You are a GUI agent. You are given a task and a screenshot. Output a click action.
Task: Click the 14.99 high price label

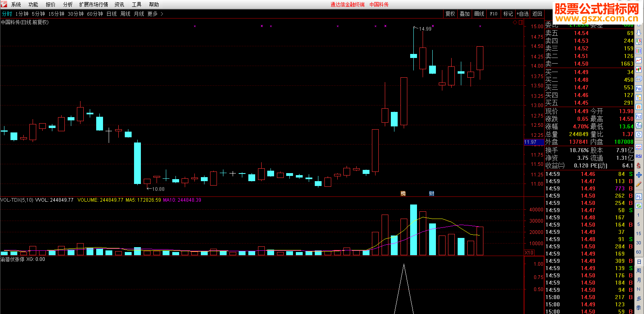[425, 29]
